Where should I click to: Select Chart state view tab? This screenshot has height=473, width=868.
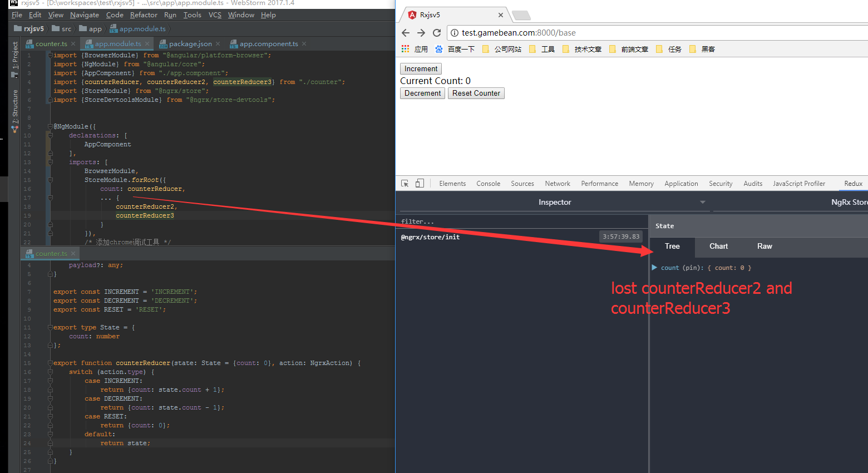click(718, 246)
